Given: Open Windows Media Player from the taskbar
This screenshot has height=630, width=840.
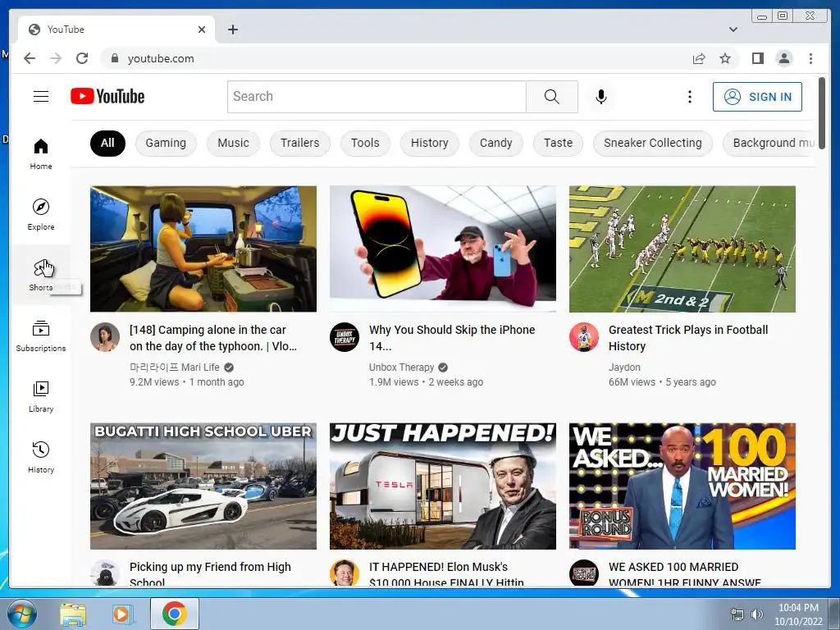Looking at the screenshot, I should 122,614.
